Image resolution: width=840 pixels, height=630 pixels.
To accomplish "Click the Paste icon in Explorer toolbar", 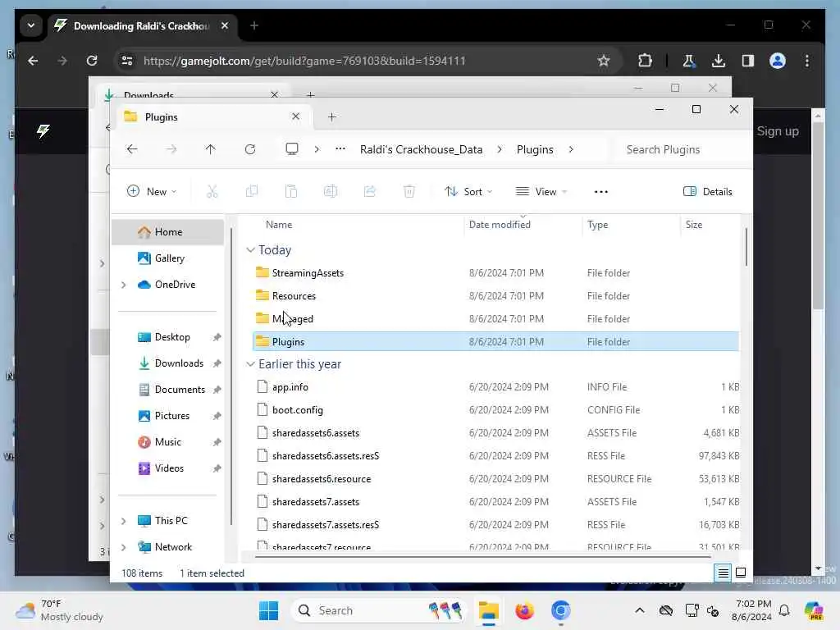I will coord(291,191).
